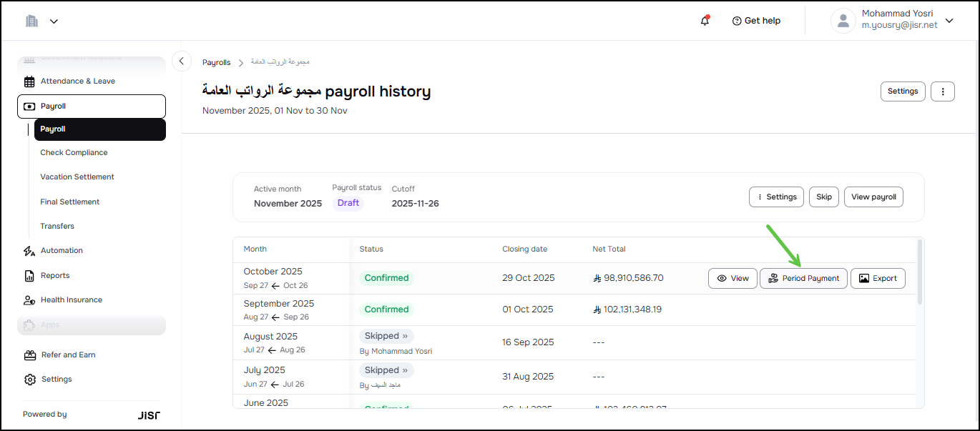Open Check Compliance in sidebar
Viewport: 980px width, 431px height.
tap(74, 153)
